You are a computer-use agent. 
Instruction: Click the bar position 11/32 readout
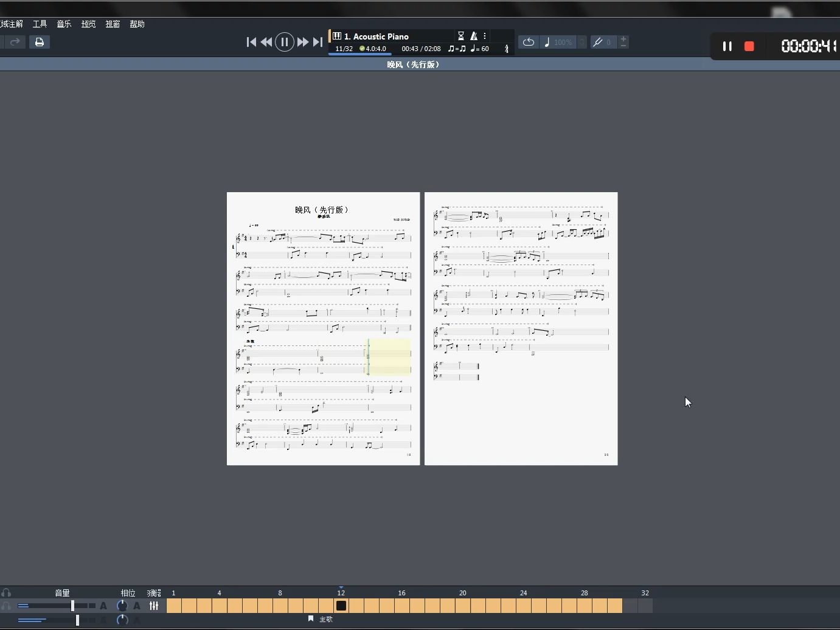(x=344, y=49)
